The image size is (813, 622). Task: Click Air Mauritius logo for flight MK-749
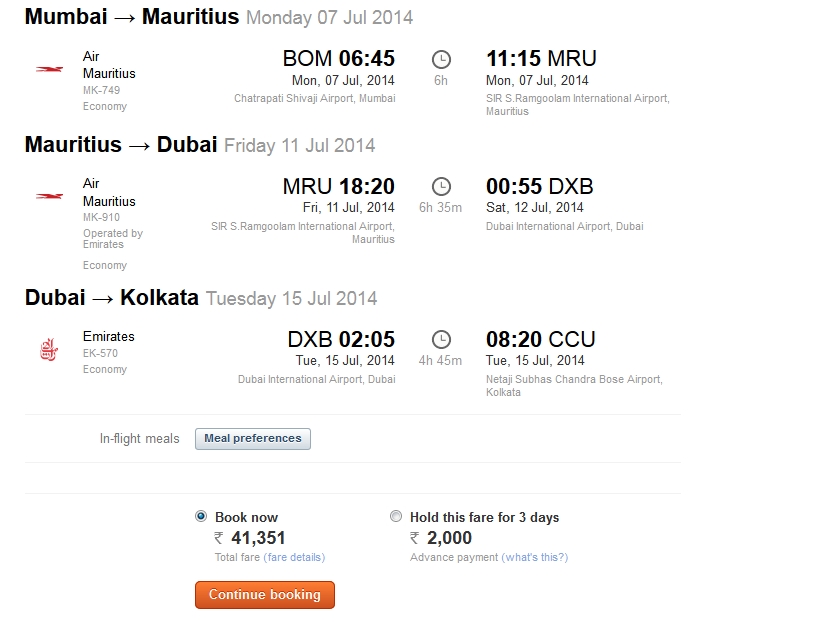(49, 69)
